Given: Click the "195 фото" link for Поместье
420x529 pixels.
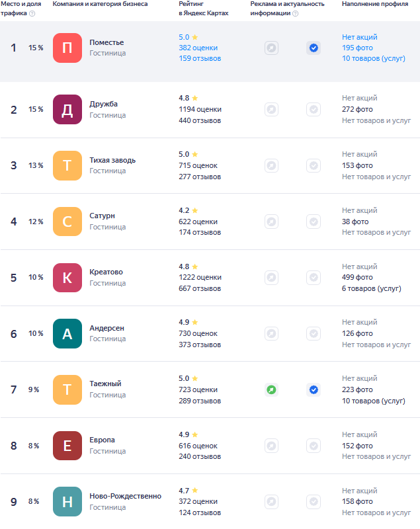Looking at the screenshot, I should (357, 48).
